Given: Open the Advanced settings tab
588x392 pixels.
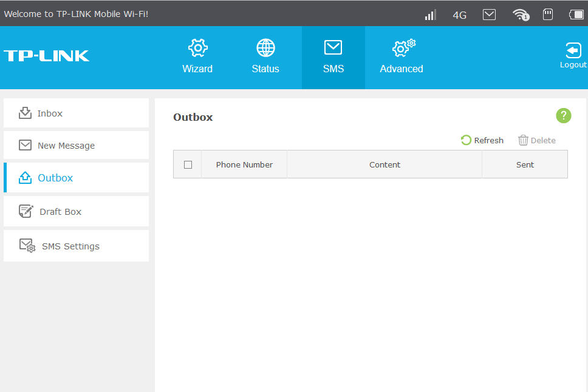Looking at the screenshot, I should coord(402,57).
